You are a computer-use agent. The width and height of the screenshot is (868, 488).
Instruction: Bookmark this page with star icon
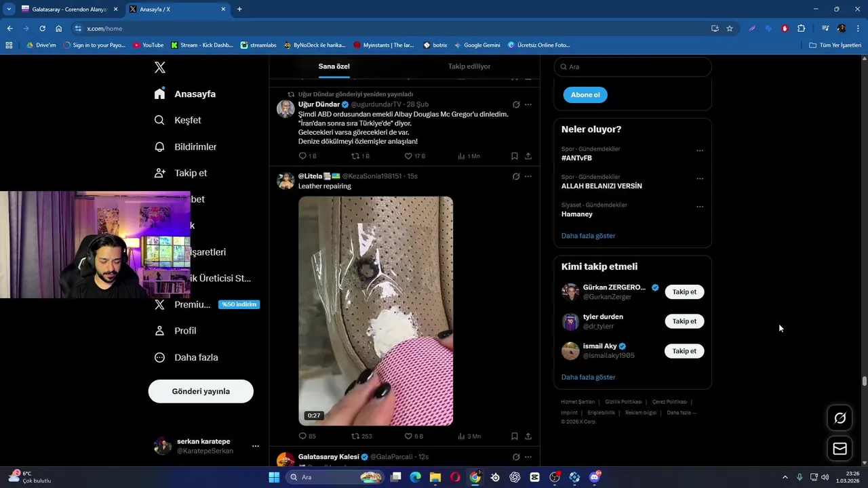click(x=730, y=28)
